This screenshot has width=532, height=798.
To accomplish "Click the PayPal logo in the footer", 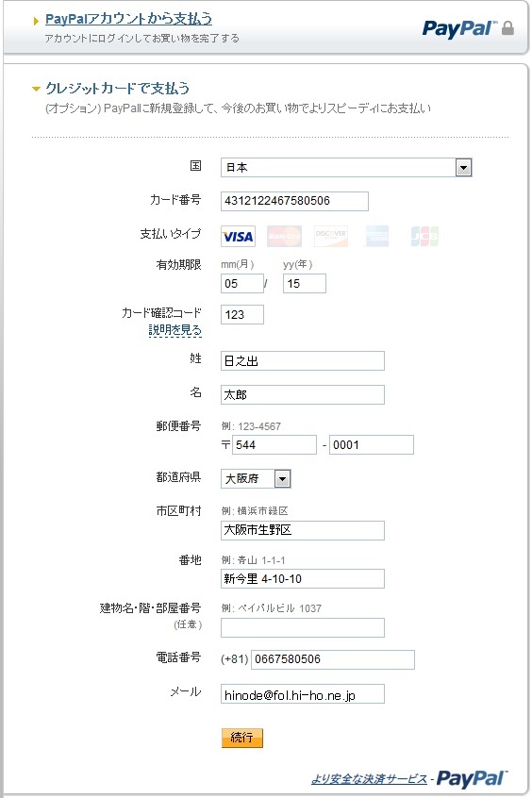I will (472, 778).
